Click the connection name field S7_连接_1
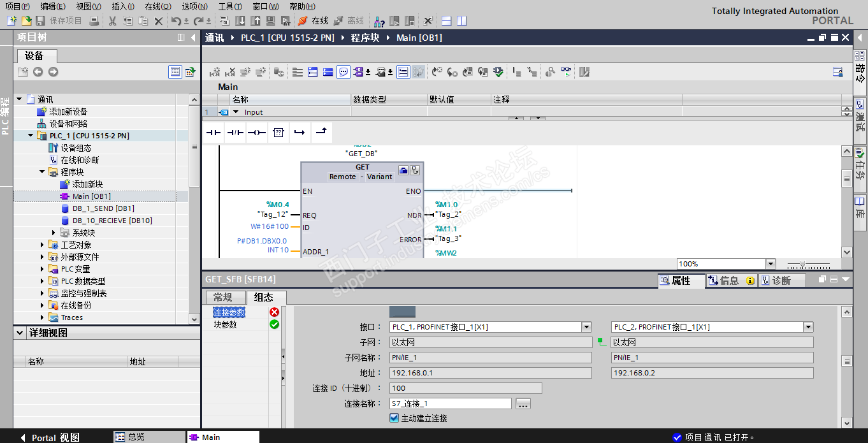Viewport: 868px width, 443px height. [451, 403]
